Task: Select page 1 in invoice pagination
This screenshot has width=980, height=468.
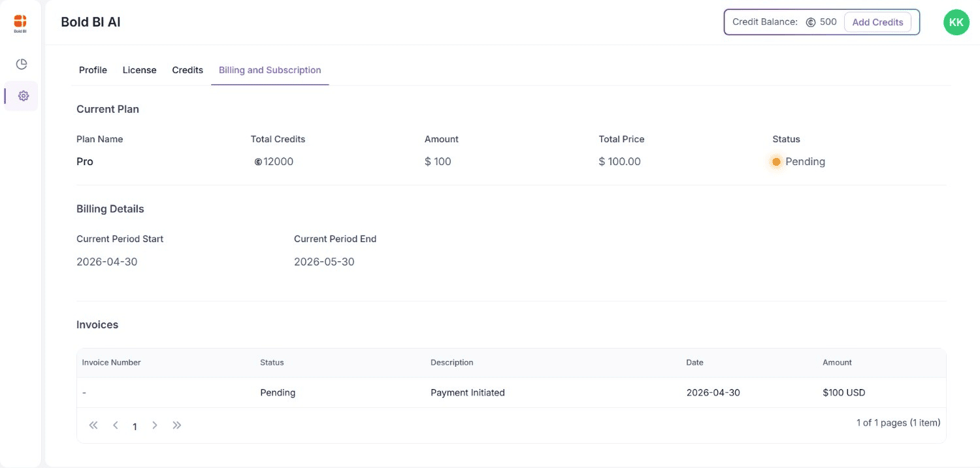Action: click(x=135, y=427)
